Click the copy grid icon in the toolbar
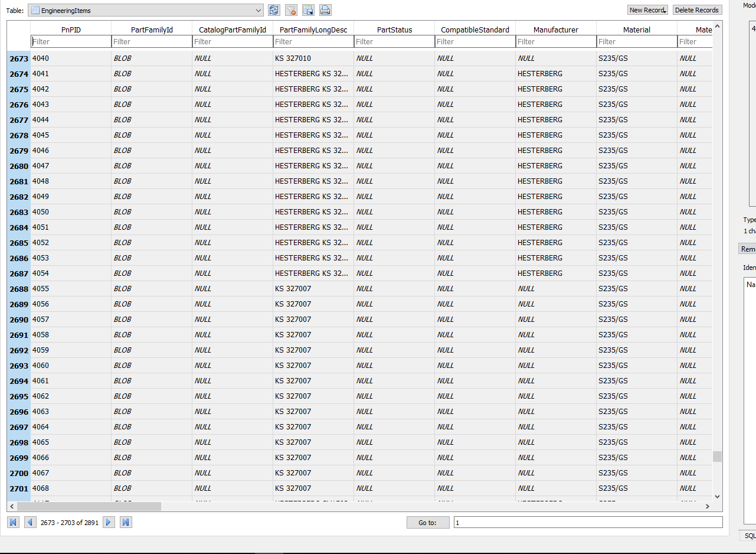 307,10
